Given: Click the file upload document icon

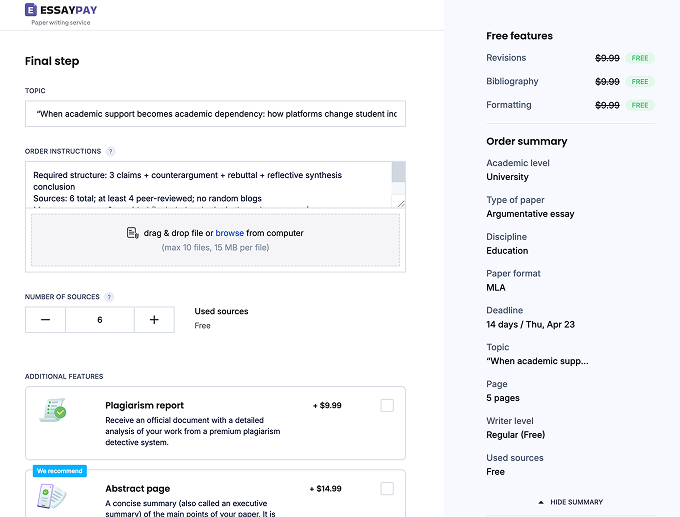Looking at the screenshot, I should (133, 233).
